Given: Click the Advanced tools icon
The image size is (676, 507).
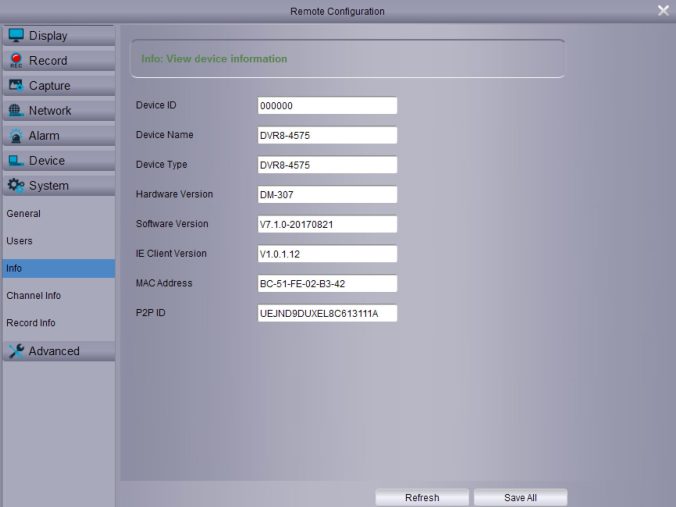Looking at the screenshot, I should pos(16,351).
